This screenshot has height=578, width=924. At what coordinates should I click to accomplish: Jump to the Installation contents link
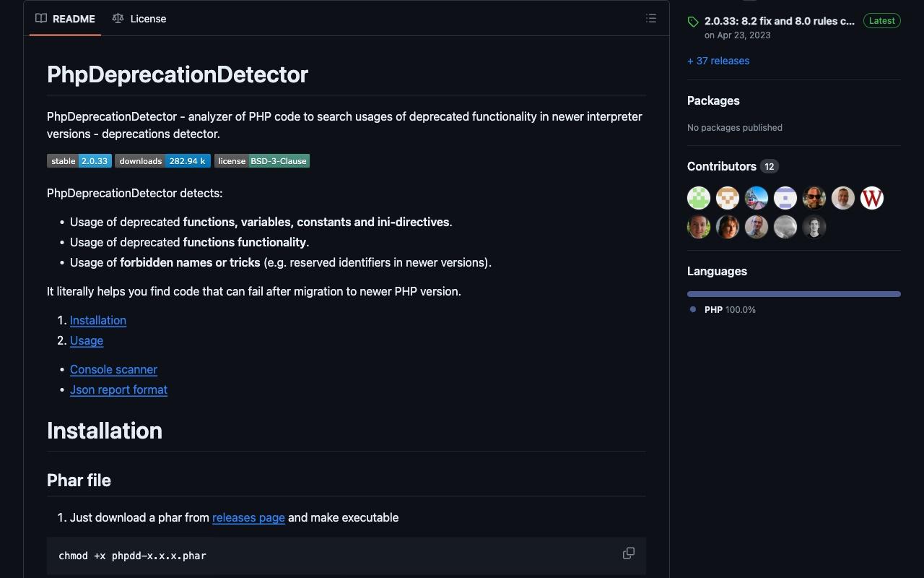[98, 320]
